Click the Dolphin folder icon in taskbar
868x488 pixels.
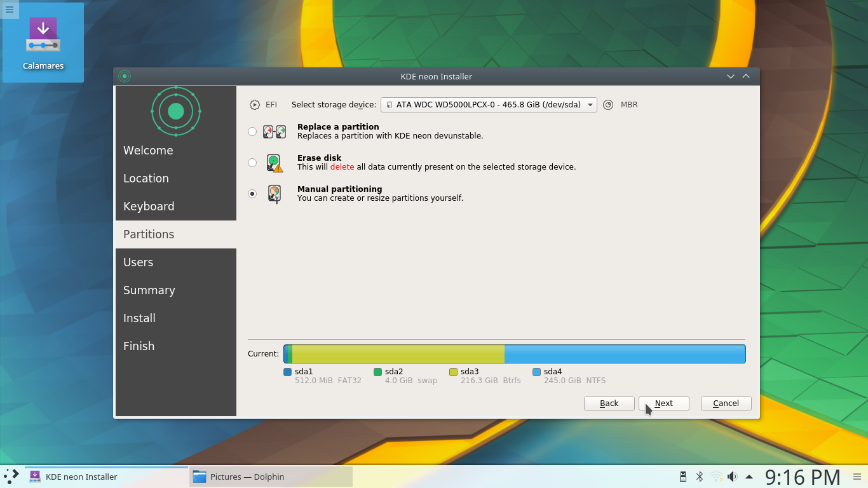200,477
